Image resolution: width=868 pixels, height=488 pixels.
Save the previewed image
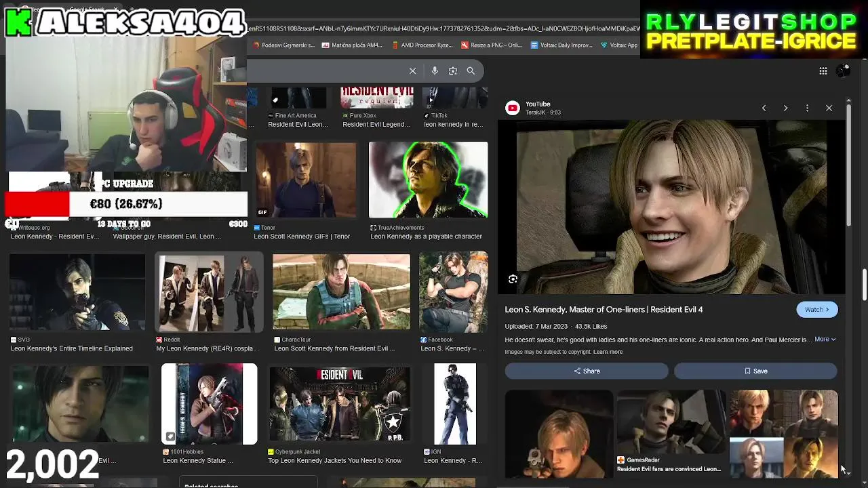click(x=755, y=371)
